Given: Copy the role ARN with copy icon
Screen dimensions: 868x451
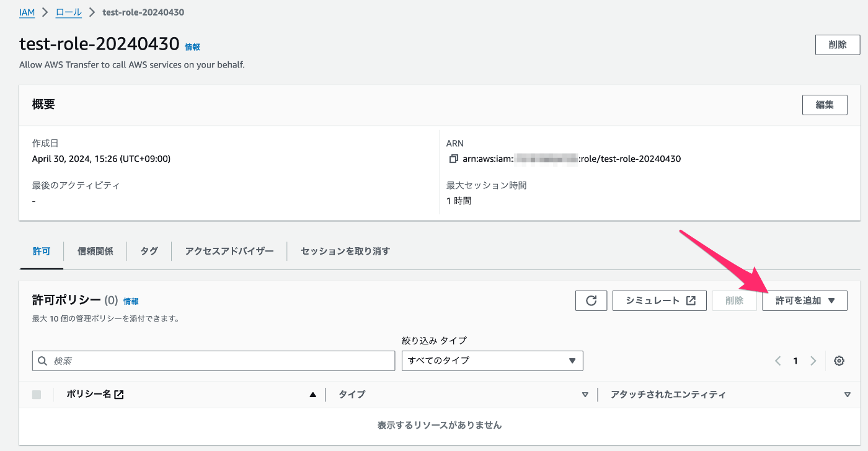Looking at the screenshot, I should coord(453,159).
